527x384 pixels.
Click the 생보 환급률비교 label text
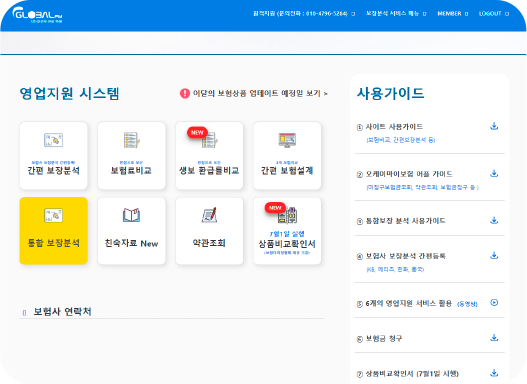click(x=209, y=170)
